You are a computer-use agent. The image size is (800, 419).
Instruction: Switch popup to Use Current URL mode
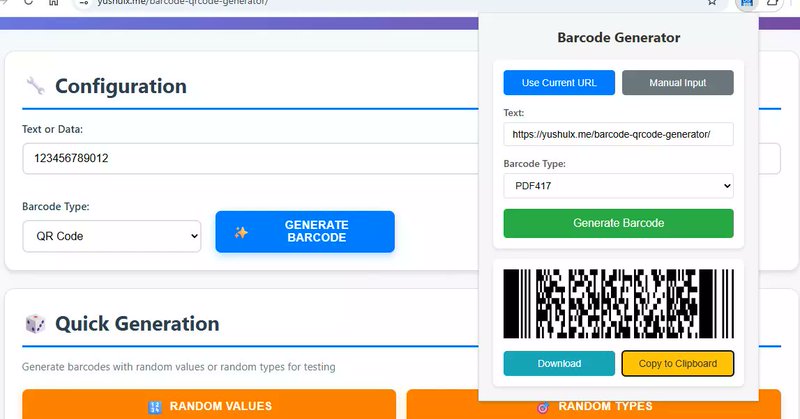click(559, 82)
